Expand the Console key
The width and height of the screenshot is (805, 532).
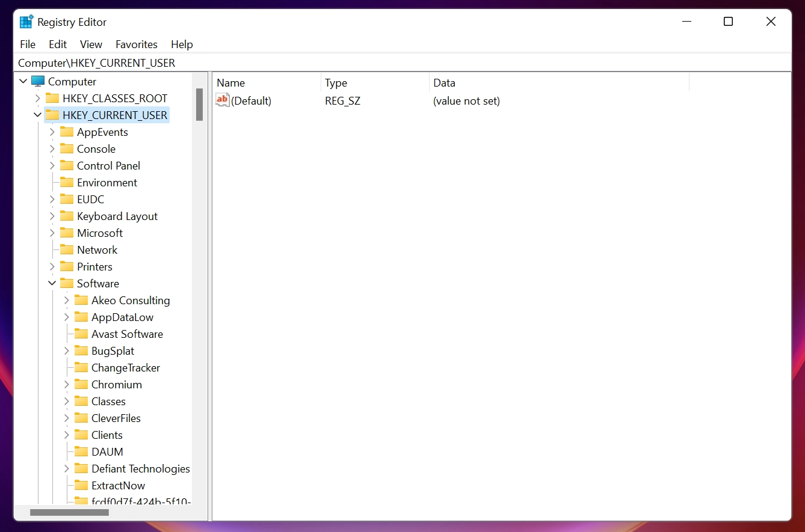point(52,148)
